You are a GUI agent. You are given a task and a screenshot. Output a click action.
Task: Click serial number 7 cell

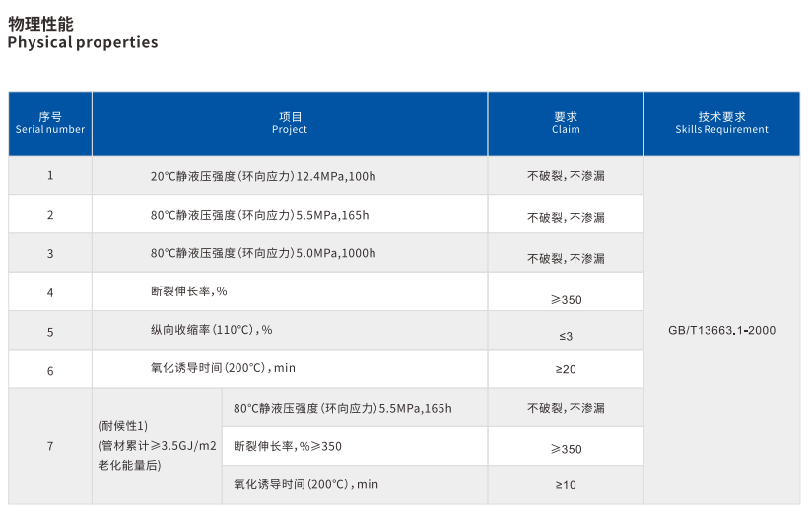coord(50,446)
